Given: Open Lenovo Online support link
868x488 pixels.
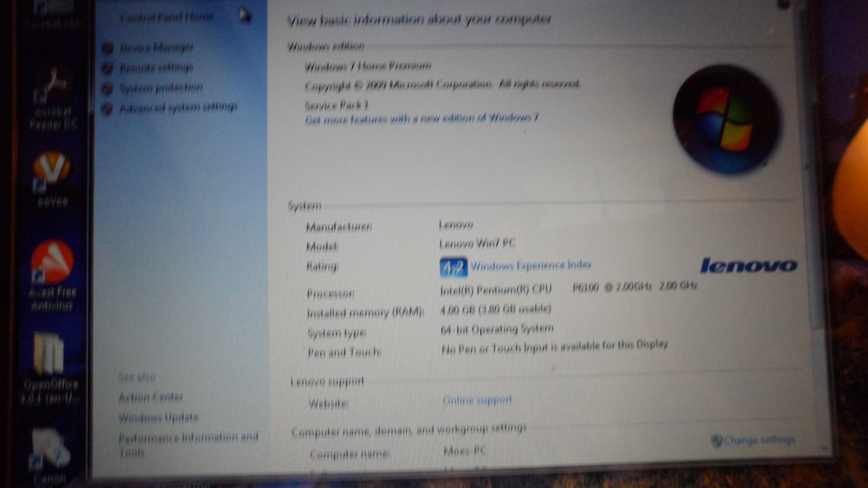Looking at the screenshot, I should point(477,400).
